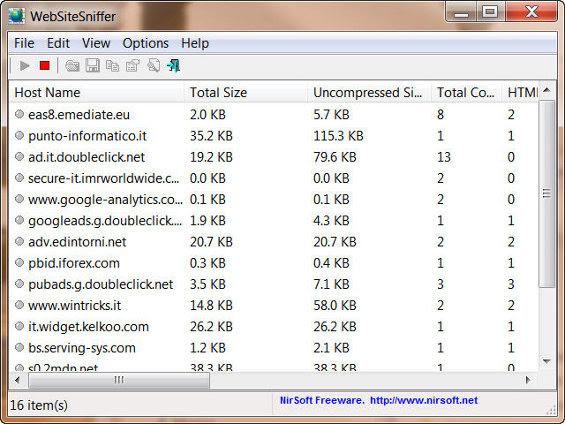This screenshot has height=424, width=565.
Task: Select the www.wintricks.it host
Action: pyautogui.click(x=75, y=305)
